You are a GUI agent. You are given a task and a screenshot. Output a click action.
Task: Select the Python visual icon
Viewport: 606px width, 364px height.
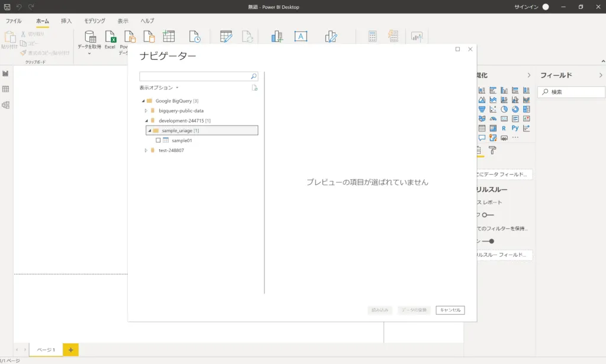515,128
